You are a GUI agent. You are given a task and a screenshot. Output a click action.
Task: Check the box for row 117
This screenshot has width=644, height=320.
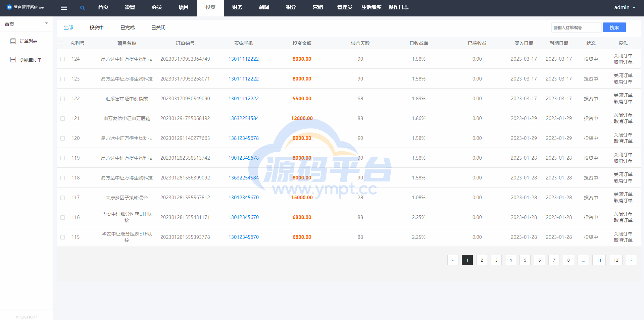(62, 198)
